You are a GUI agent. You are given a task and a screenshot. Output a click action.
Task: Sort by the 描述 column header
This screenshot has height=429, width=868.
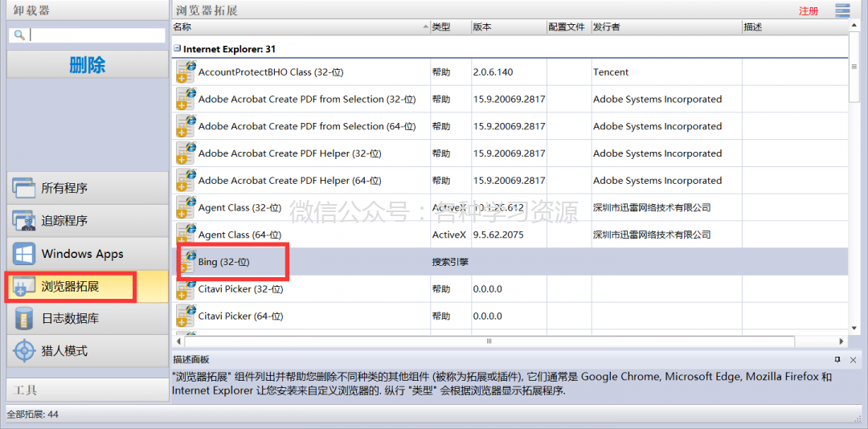click(794, 27)
